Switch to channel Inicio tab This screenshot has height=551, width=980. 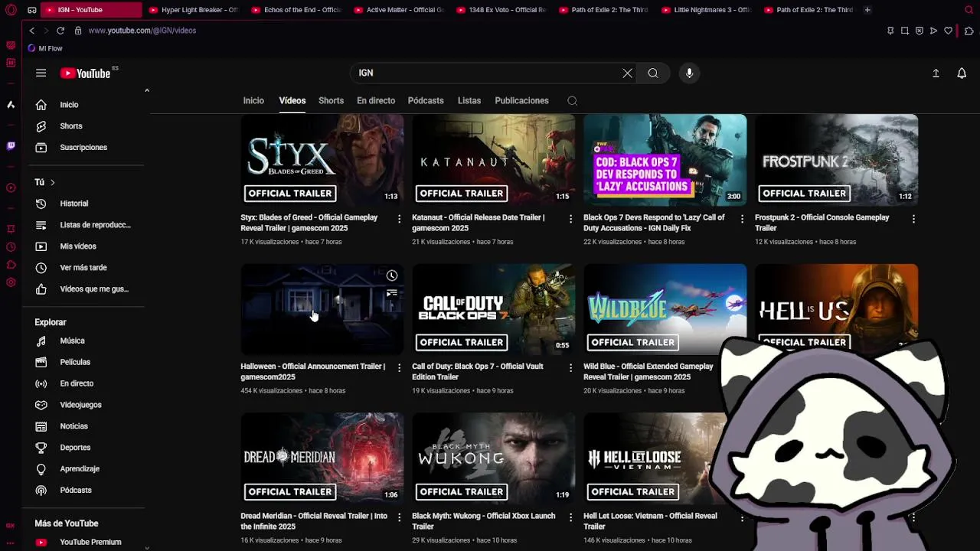253,100
